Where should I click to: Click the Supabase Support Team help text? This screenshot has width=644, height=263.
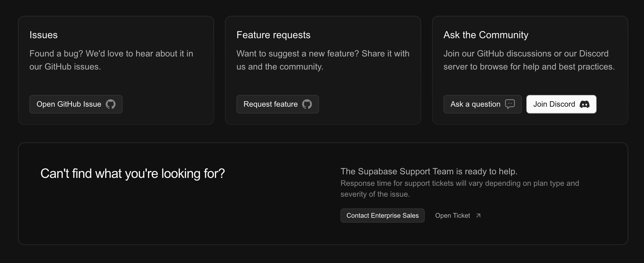click(429, 171)
